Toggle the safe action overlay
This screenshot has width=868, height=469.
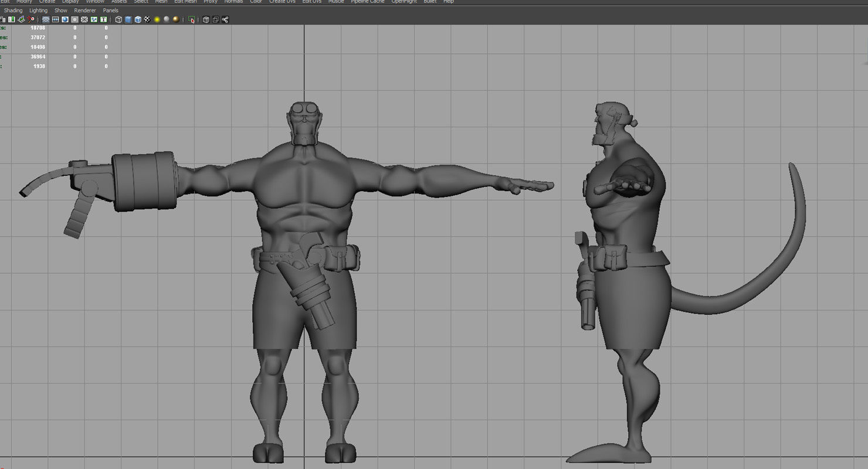pyautogui.click(x=94, y=19)
